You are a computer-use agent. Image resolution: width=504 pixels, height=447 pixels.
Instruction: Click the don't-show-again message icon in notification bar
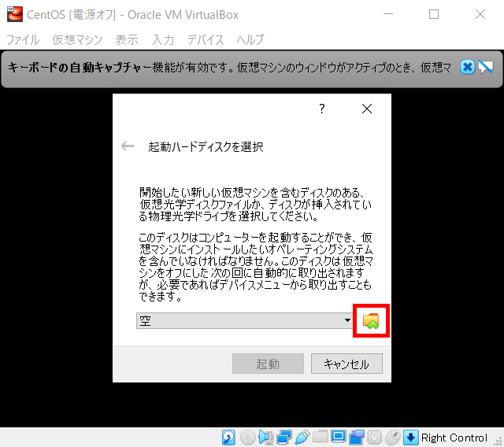(485, 67)
